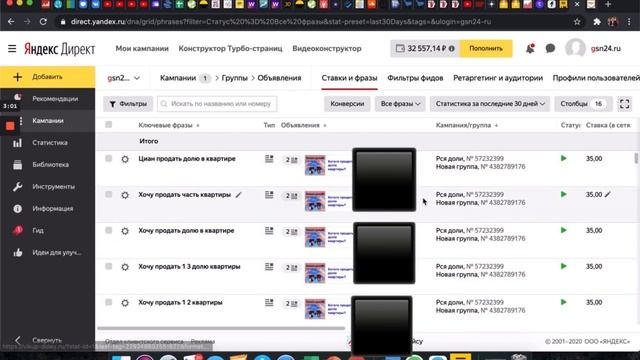640x360 pixels.
Task: Switch to Ретаргетинг и аудитории tab
Action: click(x=498, y=78)
